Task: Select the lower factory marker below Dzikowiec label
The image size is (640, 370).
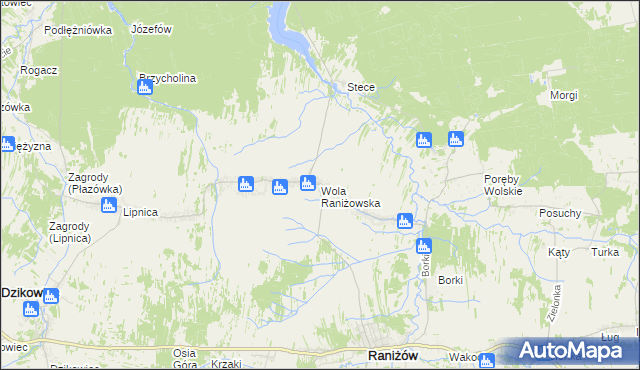Action: pos(31,309)
